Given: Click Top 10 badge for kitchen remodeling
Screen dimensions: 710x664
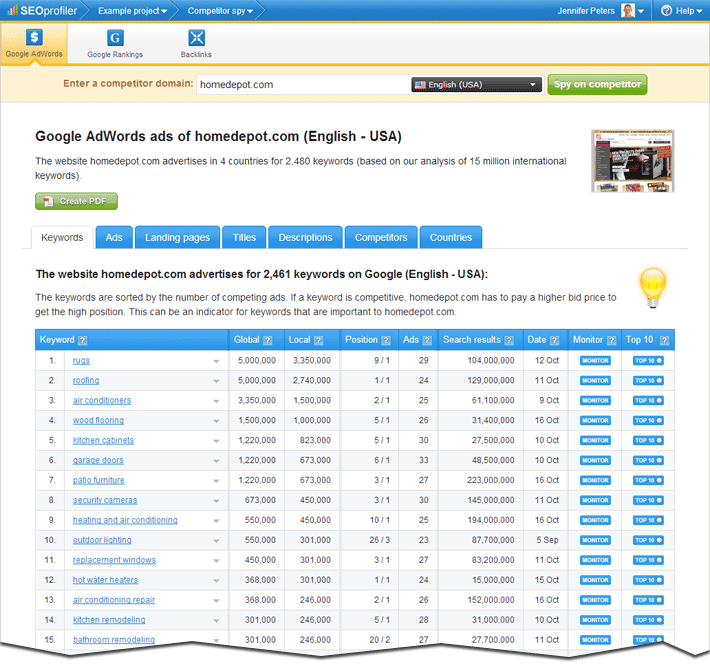Looking at the screenshot, I should click(648, 620).
